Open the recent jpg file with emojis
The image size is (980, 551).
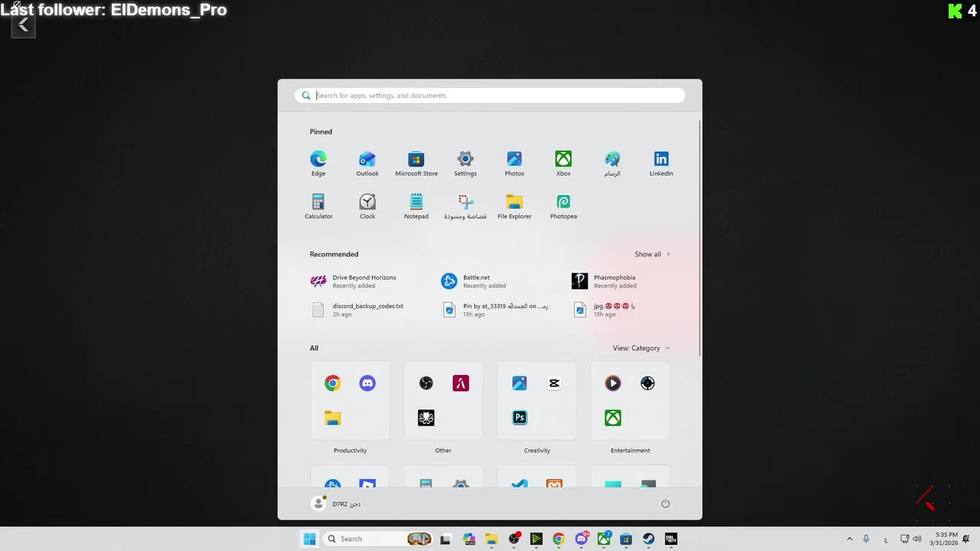tap(605, 309)
